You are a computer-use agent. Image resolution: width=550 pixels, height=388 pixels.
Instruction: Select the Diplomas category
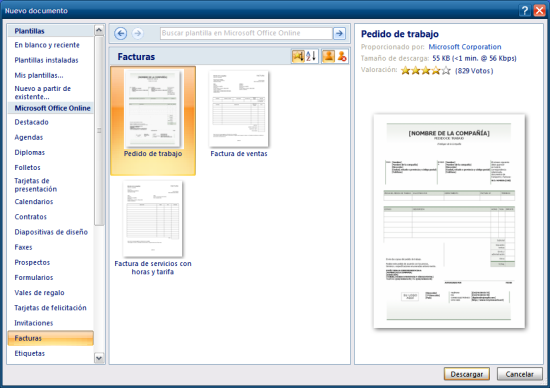pos(30,152)
